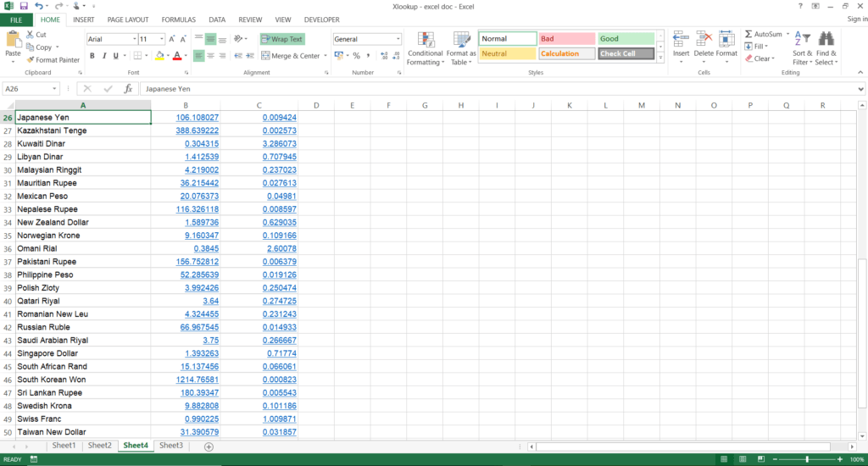Image resolution: width=868 pixels, height=466 pixels.
Task: Apply the Good cell style
Action: click(626, 39)
